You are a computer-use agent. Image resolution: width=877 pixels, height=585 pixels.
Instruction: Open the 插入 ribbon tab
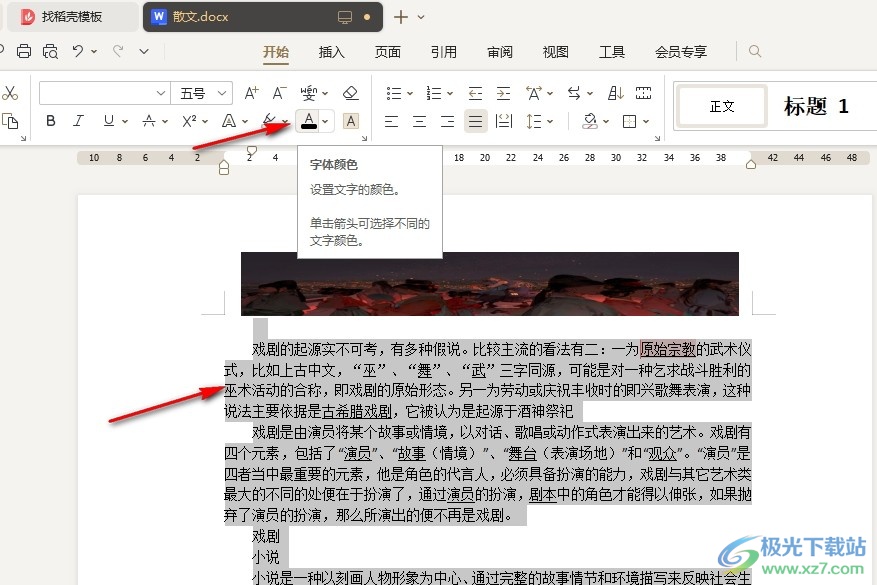click(x=331, y=52)
